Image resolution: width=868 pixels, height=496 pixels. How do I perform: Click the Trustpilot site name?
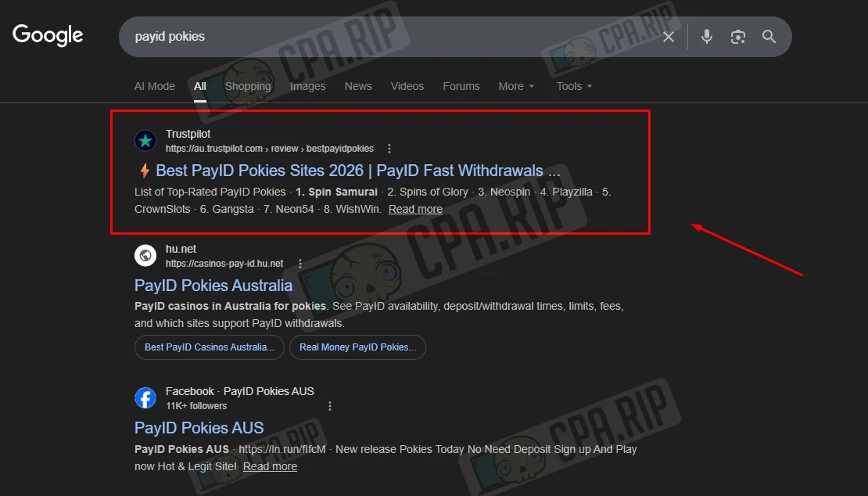(x=188, y=134)
